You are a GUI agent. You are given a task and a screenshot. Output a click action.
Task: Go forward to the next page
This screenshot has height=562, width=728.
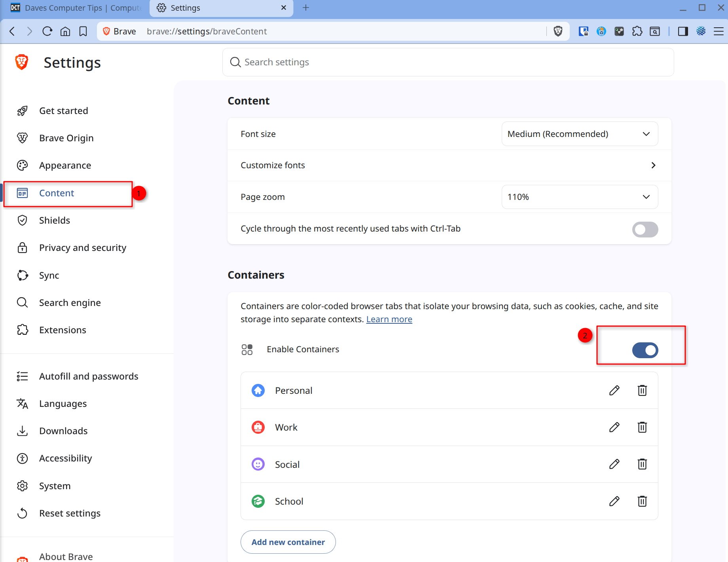pos(29,31)
